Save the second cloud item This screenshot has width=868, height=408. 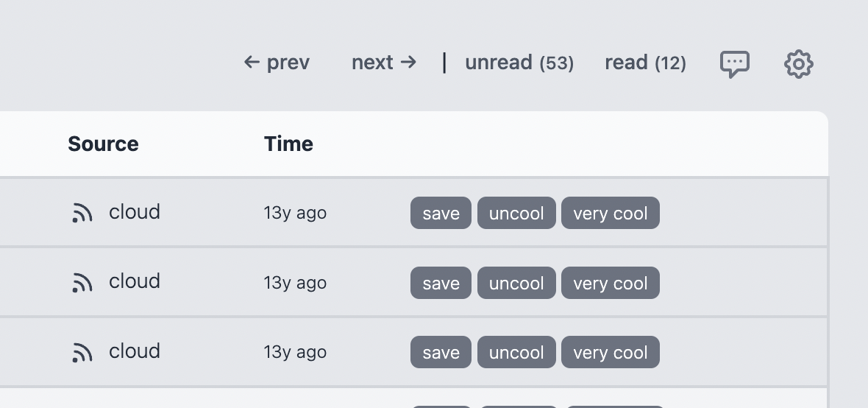pos(441,283)
